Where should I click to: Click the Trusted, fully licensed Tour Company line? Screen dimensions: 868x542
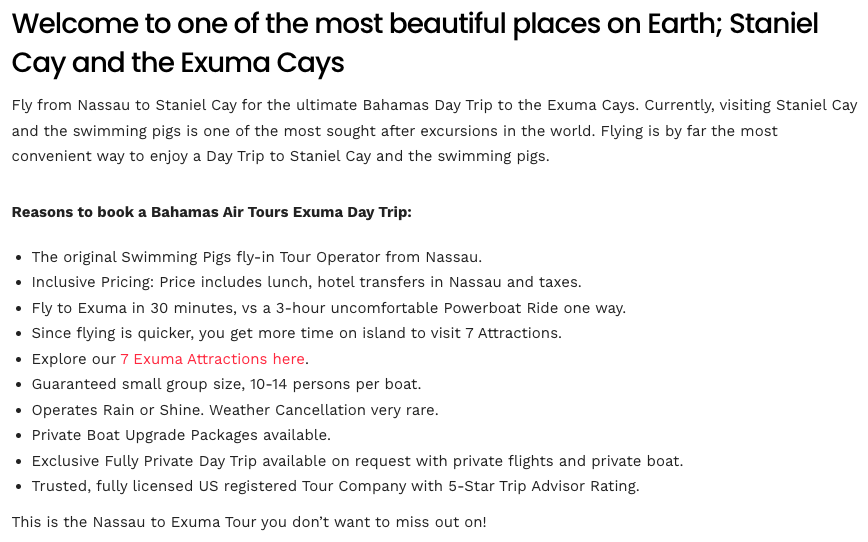tap(335, 486)
